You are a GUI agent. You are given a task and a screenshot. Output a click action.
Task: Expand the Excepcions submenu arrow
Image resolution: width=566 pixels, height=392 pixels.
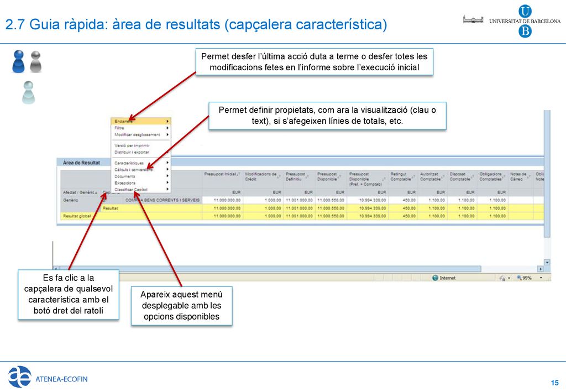167,183
